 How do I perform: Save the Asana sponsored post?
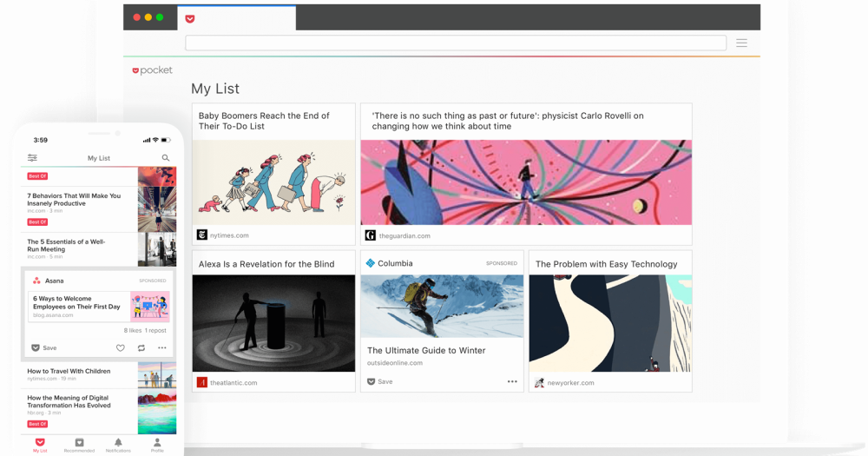click(43, 348)
